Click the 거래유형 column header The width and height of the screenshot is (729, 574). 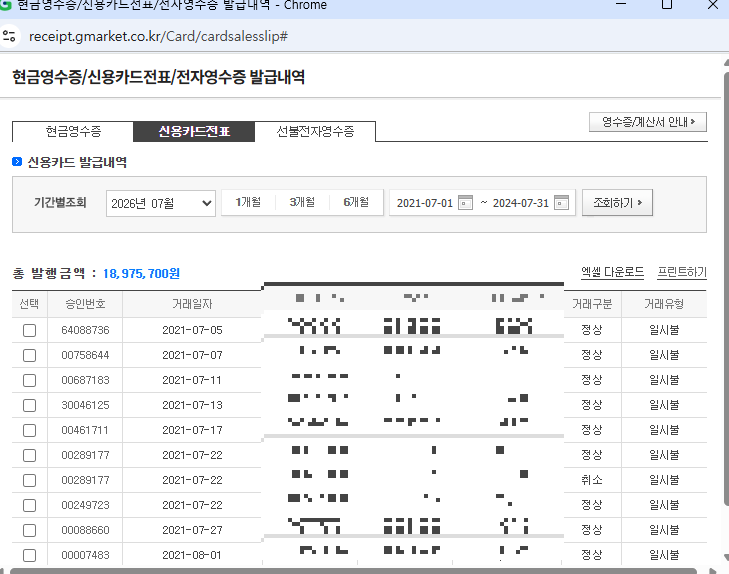point(664,304)
